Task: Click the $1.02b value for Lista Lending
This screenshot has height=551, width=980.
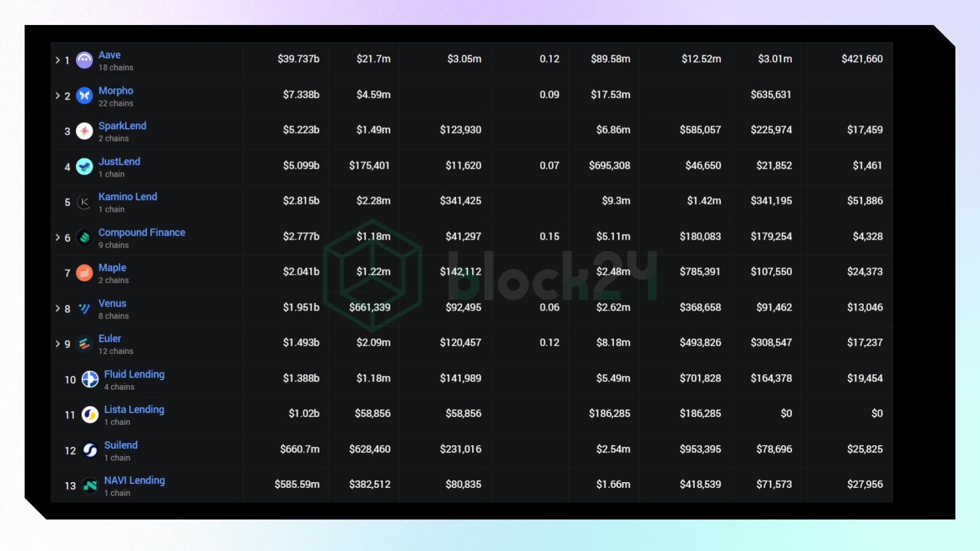Action: tap(304, 414)
